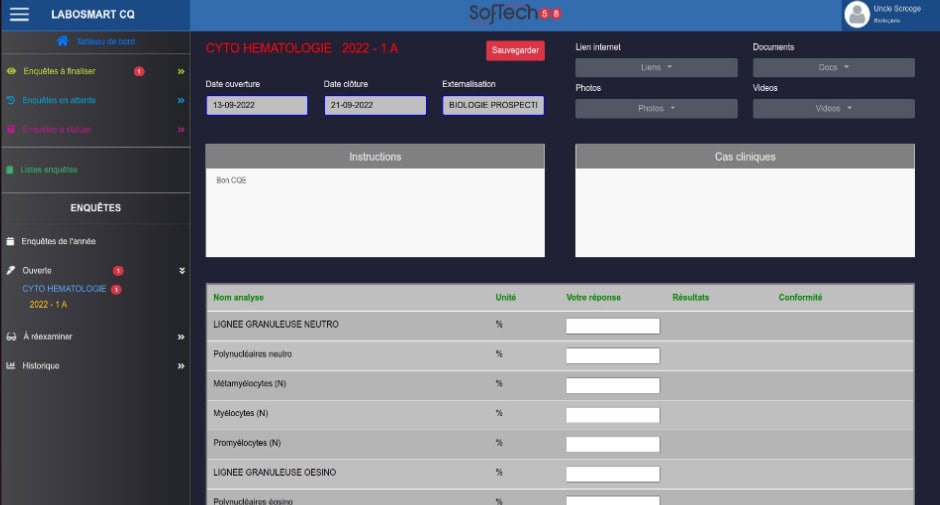Open the Videos dropdown
The width and height of the screenshot is (940, 505).
pyautogui.click(x=833, y=109)
